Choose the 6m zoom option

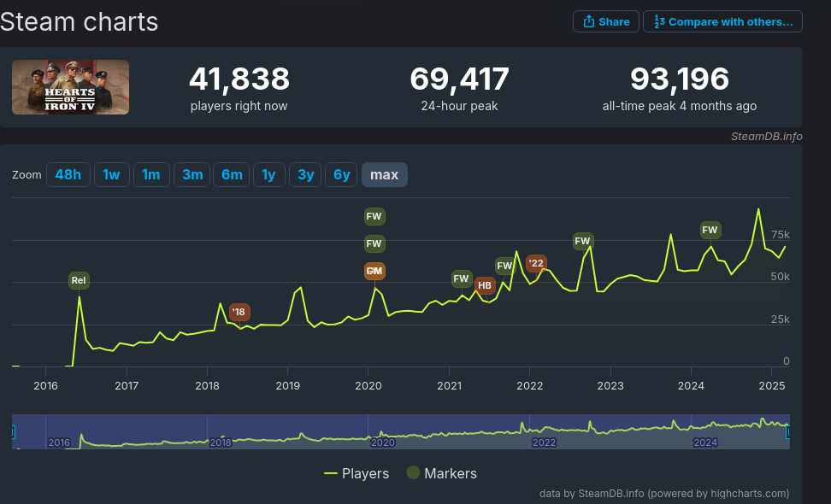[232, 175]
